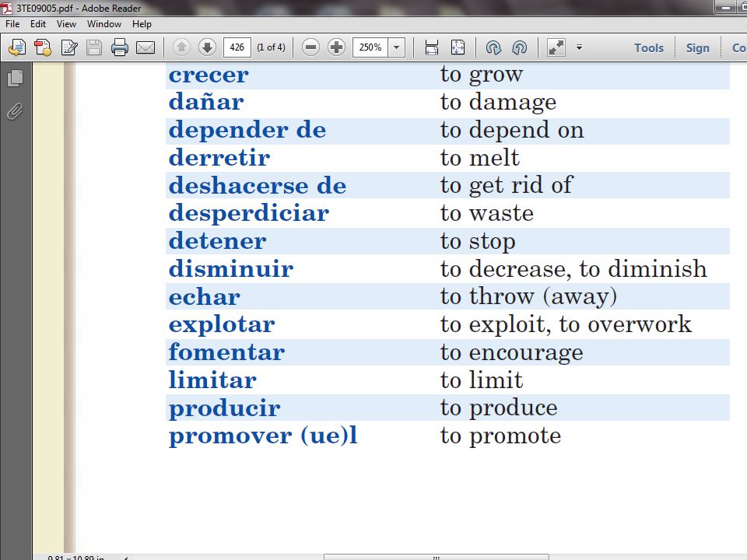Minimize the Adobe Reader window

click(x=727, y=7)
